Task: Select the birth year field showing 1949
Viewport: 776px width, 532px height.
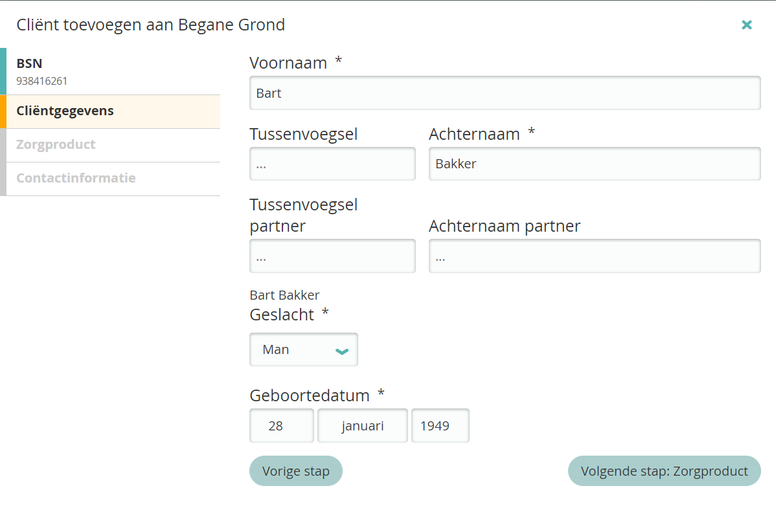Action: [x=440, y=426]
